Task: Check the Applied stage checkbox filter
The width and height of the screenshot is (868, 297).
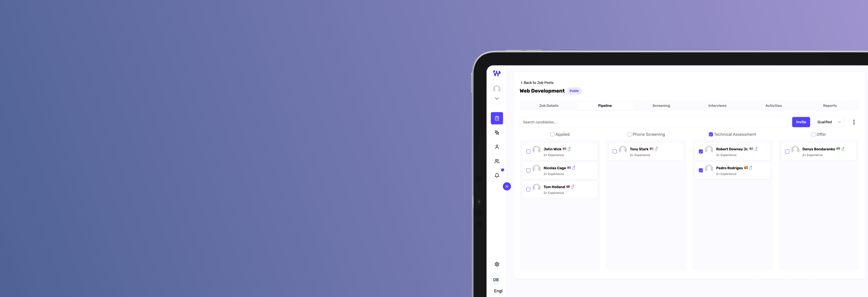Action: (552, 134)
